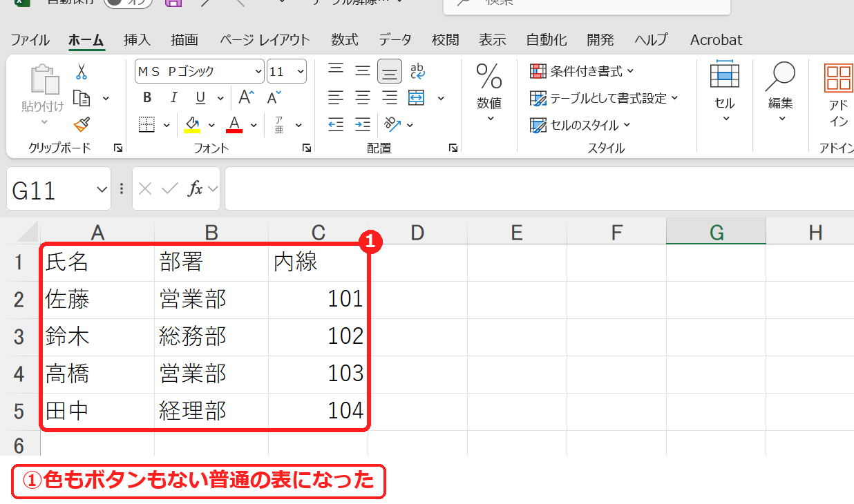Open the ファイル tab
This screenshot has width=854, height=504.
(x=30, y=40)
